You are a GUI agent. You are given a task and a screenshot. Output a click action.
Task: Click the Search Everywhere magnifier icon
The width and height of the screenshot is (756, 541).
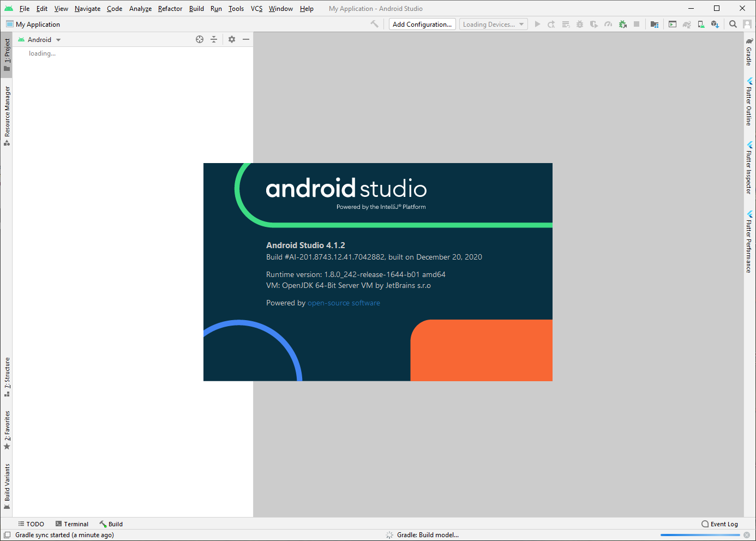(x=733, y=24)
